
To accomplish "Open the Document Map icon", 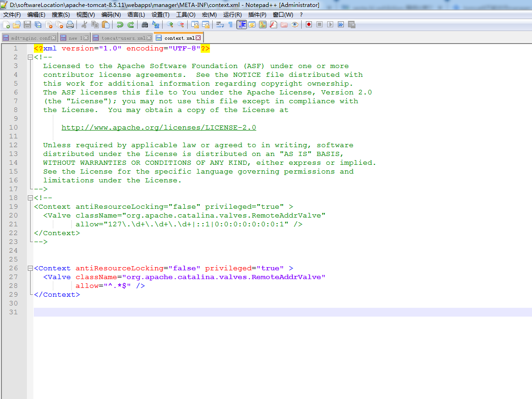I will [x=263, y=25].
